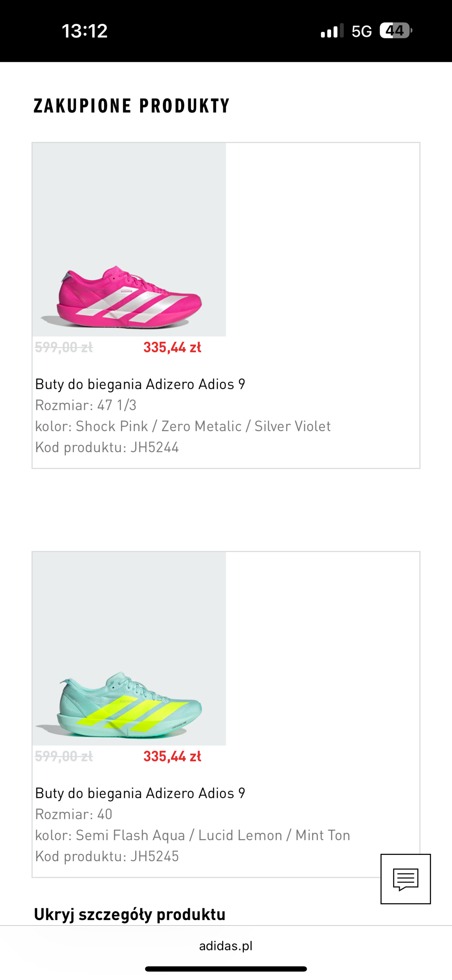Tap product code JH5244

tap(107, 447)
